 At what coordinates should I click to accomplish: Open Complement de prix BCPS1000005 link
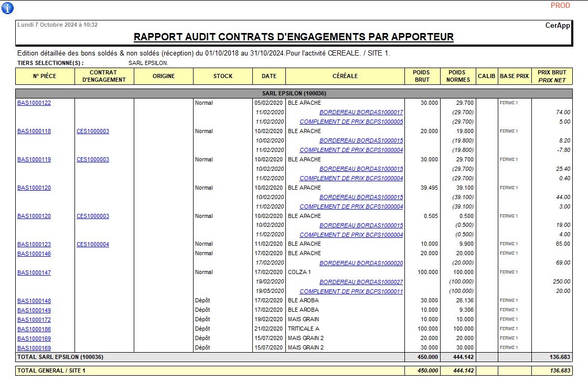[x=351, y=122]
